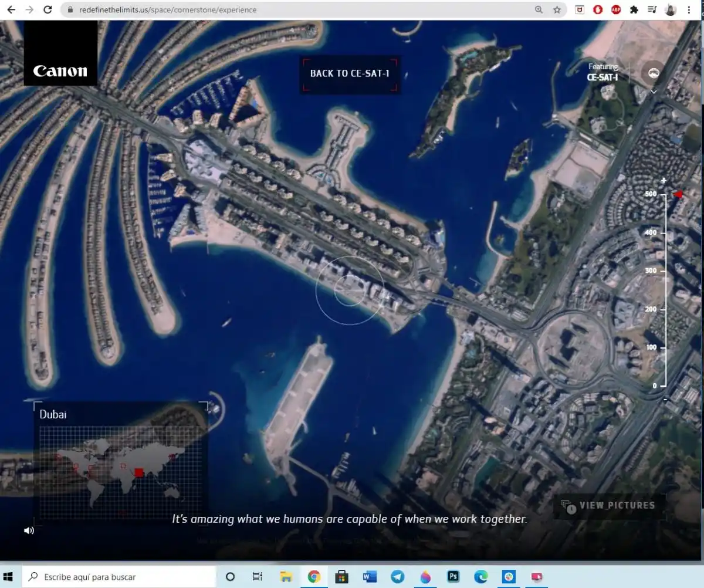Screen dimensions: 704x588
Task: Click the 300 mark on the altitude scale
Action: tap(651, 271)
